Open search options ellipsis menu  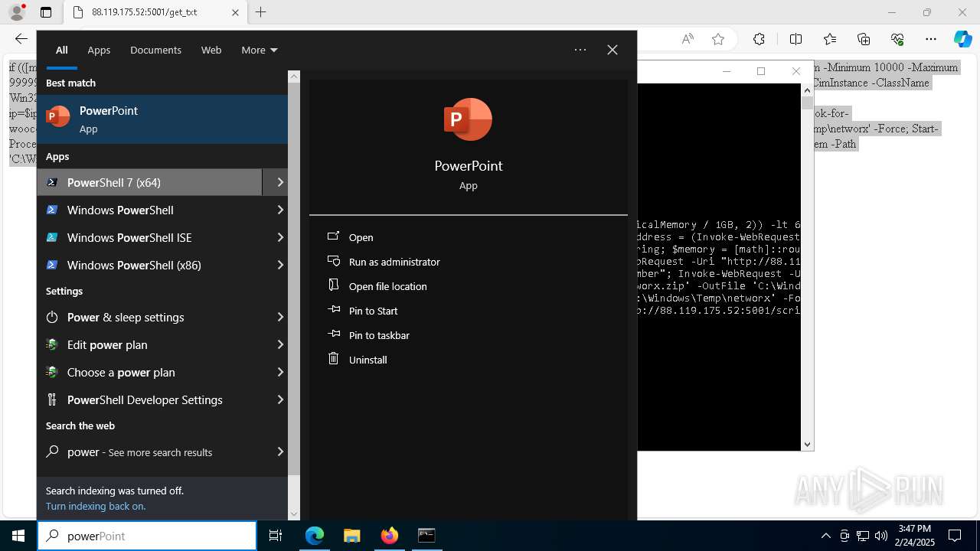tap(580, 50)
